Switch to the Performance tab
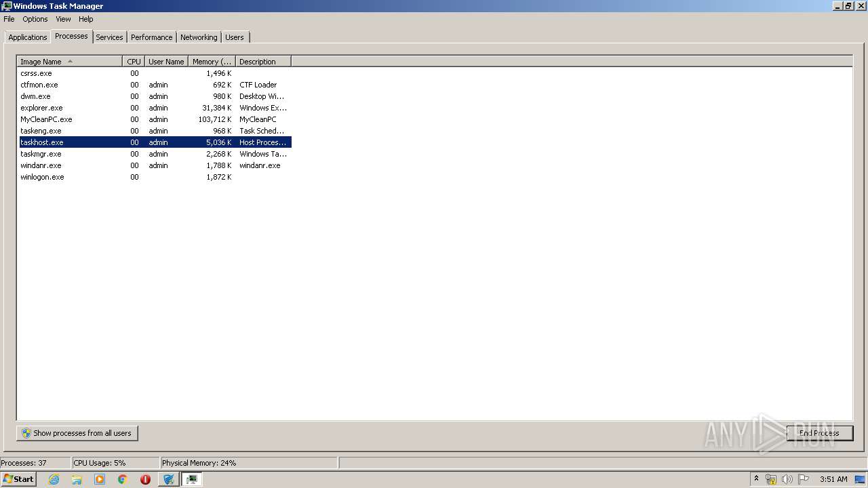 tap(152, 37)
